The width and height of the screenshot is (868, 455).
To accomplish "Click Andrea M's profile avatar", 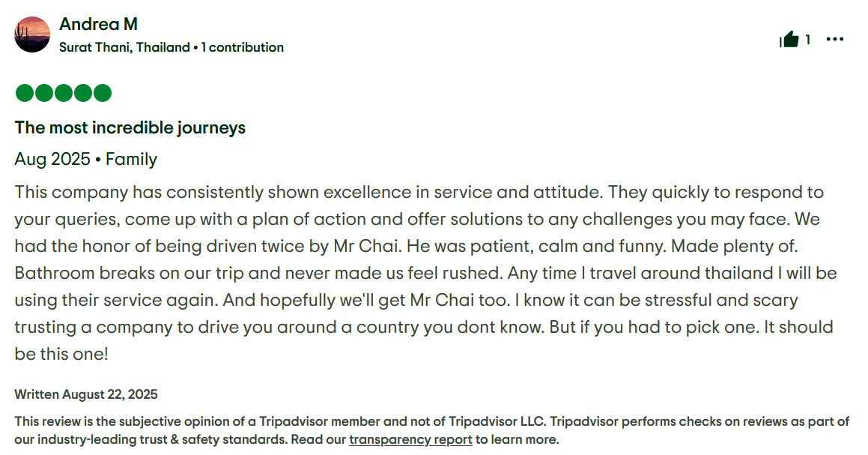I will (32, 34).
